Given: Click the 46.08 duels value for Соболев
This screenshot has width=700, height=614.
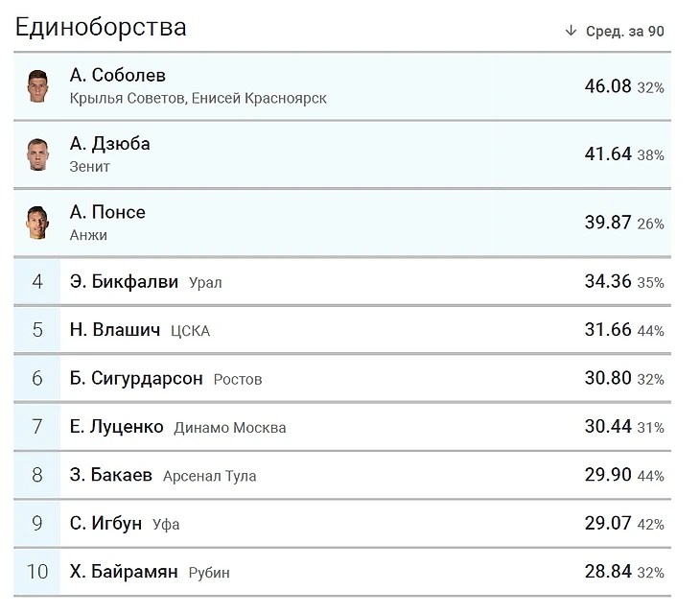Looking at the screenshot, I should [608, 86].
